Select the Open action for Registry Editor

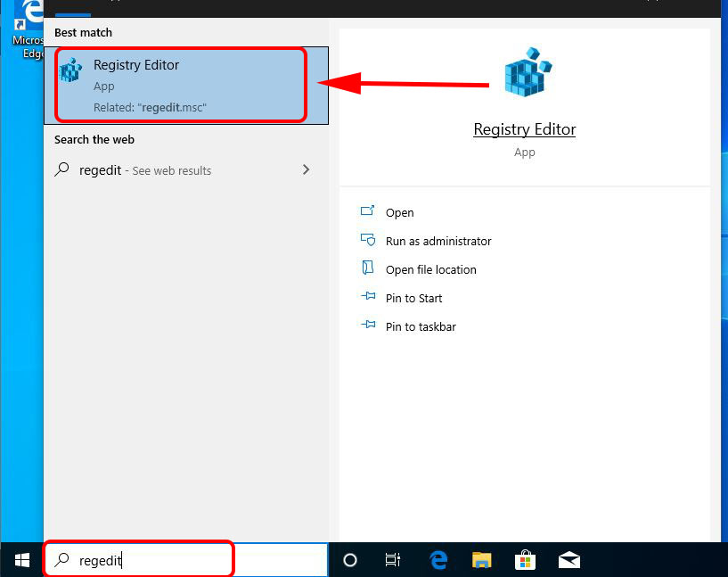(400, 212)
